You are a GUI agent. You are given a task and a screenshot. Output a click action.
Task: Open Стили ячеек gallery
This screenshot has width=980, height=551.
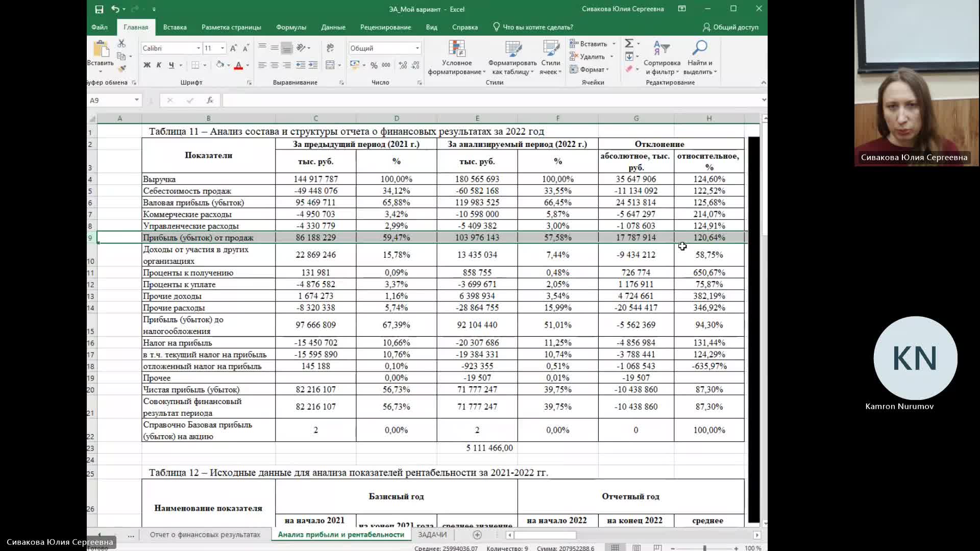pyautogui.click(x=551, y=57)
